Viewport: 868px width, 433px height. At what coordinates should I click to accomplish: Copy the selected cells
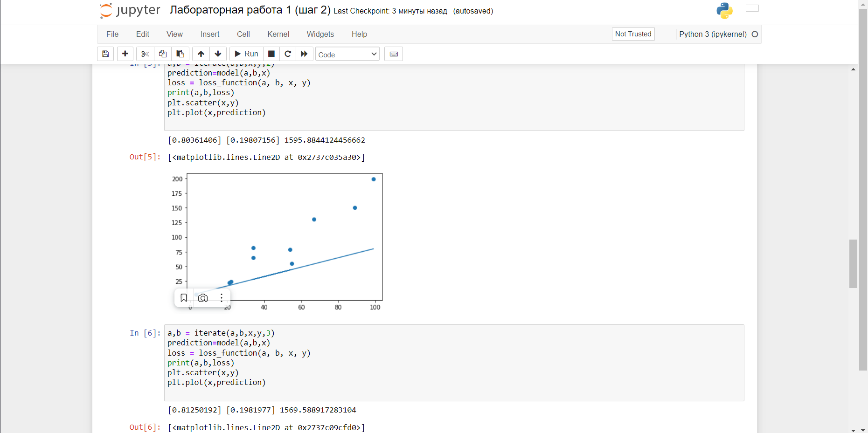point(162,54)
